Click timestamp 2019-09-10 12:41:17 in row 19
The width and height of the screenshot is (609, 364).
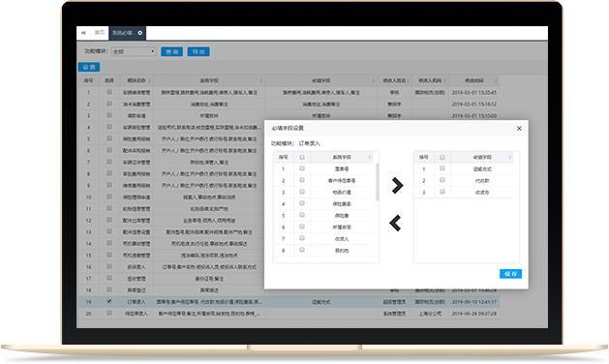pos(473,302)
